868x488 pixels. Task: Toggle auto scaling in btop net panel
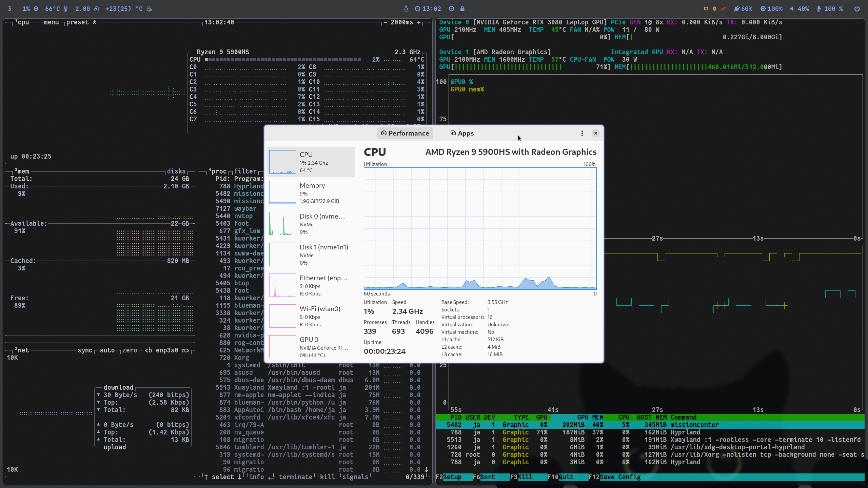tap(107, 350)
